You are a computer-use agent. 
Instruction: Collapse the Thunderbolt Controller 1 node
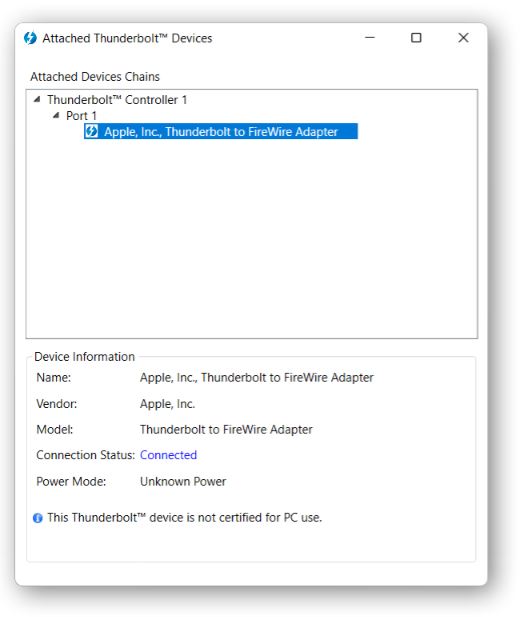pos(37,100)
